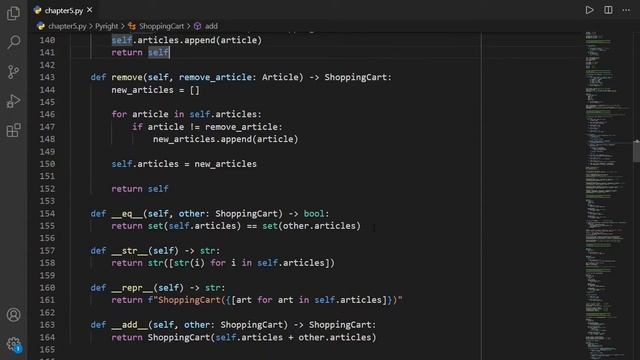Click 'other.articles' on line 164
The height and width of the screenshot is (360, 640).
pos(335,338)
